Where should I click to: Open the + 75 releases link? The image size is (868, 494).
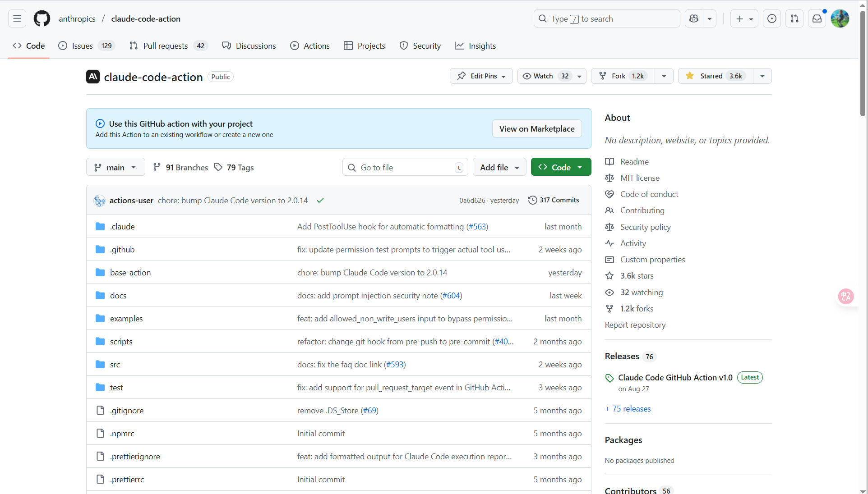(x=628, y=409)
